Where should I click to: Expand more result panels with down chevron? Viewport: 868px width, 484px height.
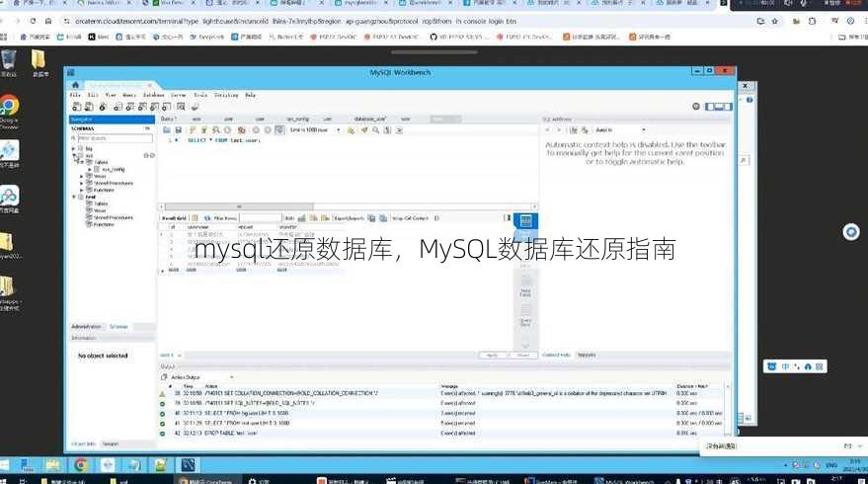[525, 346]
